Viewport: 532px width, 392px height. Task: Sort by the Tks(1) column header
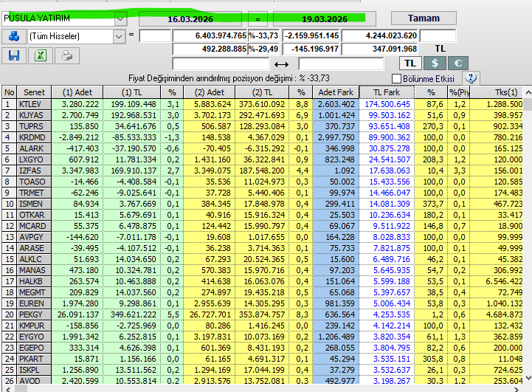(x=496, y=92)
